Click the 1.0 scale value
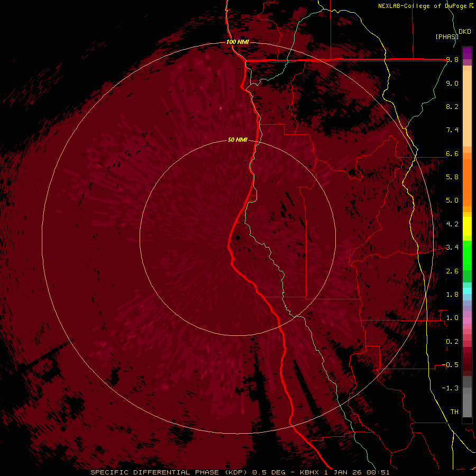Viewport: 476px width, 476px height. click(x=452, y=317)
